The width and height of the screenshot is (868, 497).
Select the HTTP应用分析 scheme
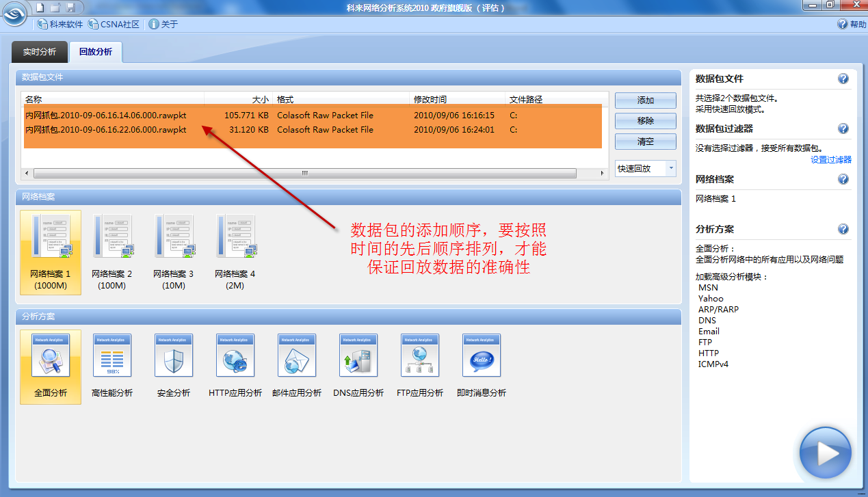coord(235,367)
